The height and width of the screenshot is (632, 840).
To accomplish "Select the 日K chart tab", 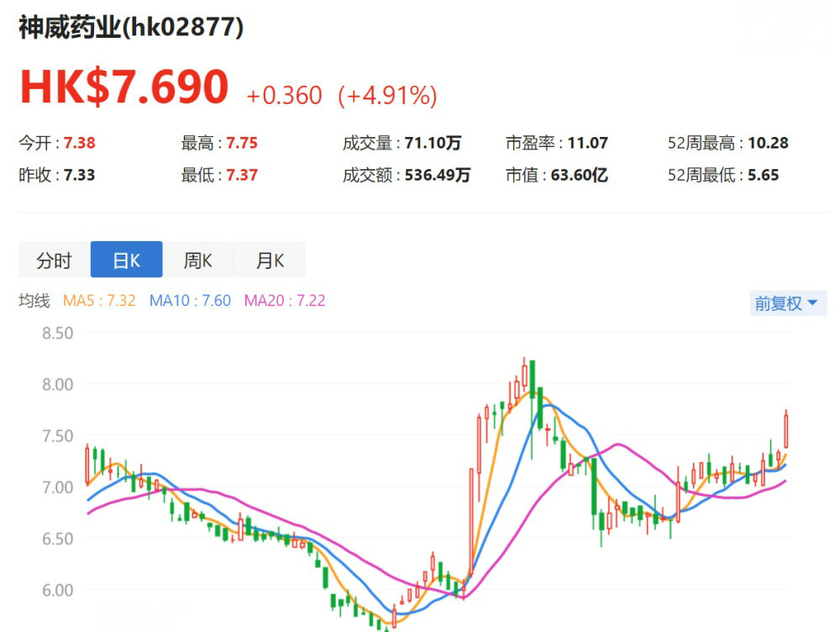I will pyautogui.click(x=125, y=259).
